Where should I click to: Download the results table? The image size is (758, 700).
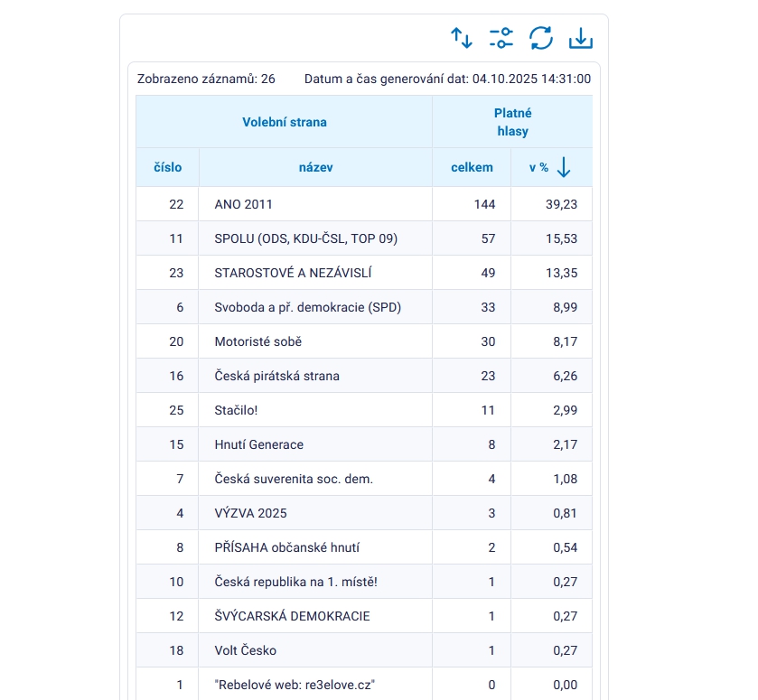click(580, 38)
